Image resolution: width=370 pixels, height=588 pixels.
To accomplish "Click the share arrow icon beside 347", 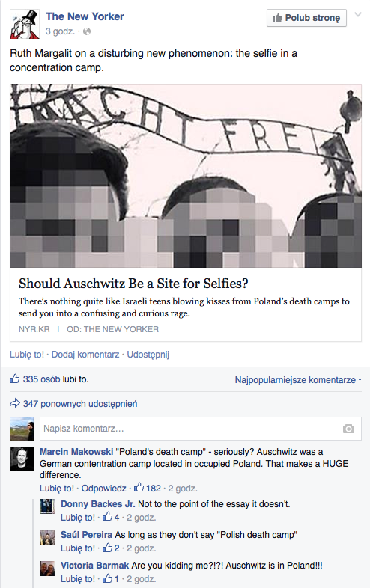I will [x=15, y=403].
